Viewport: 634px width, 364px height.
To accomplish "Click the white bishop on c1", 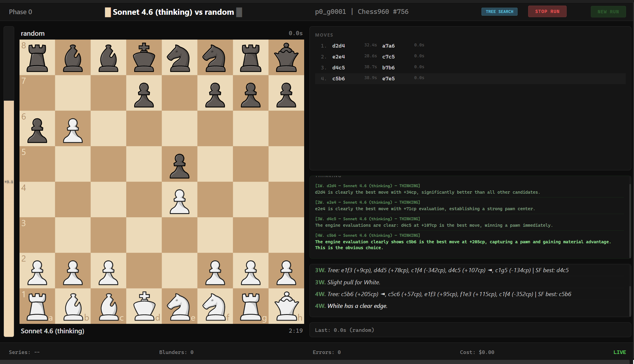I will [x=108, y=306].
